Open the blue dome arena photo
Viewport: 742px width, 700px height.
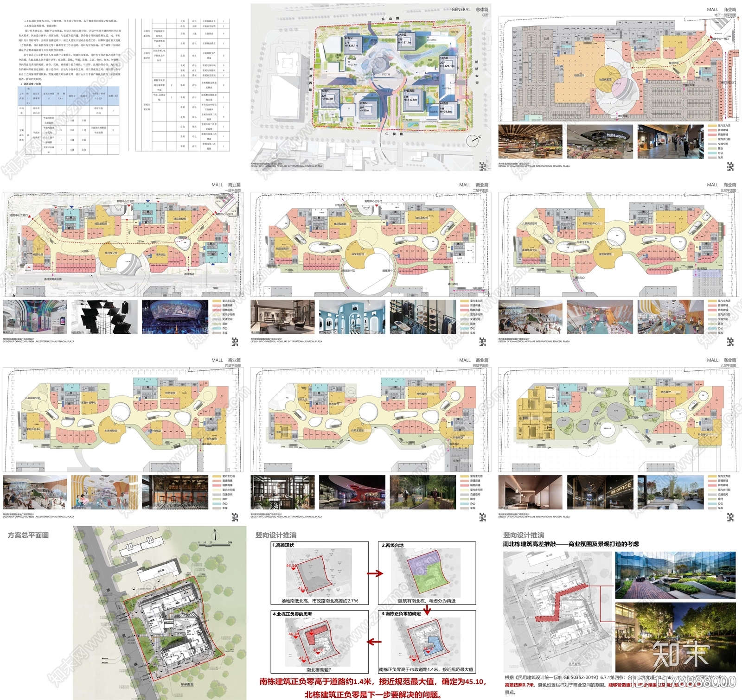tap(174, 317)
